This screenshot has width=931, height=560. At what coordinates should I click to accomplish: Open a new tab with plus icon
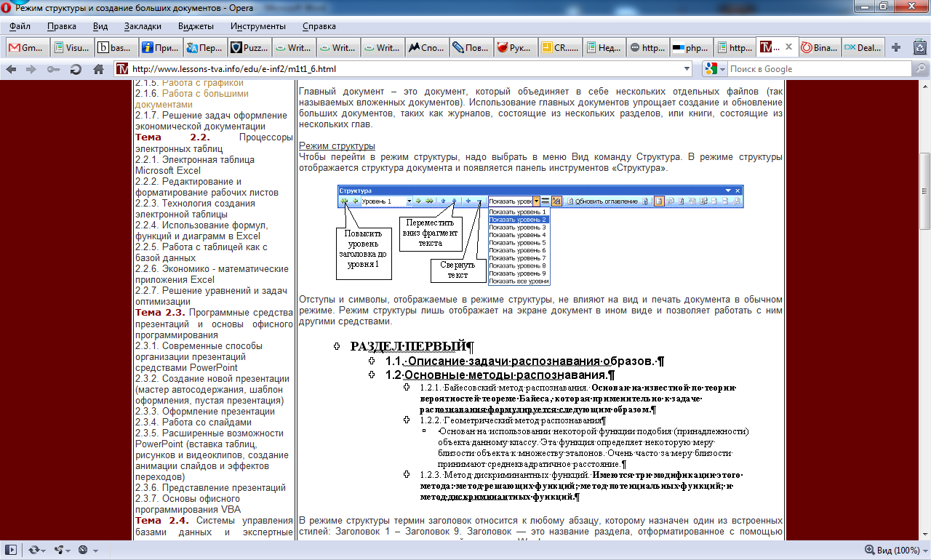896,47
